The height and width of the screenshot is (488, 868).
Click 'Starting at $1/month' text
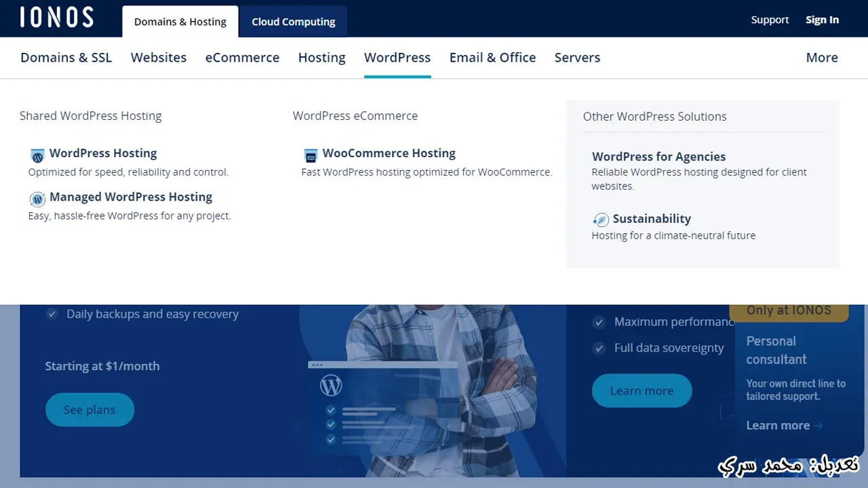click(102, 366)
